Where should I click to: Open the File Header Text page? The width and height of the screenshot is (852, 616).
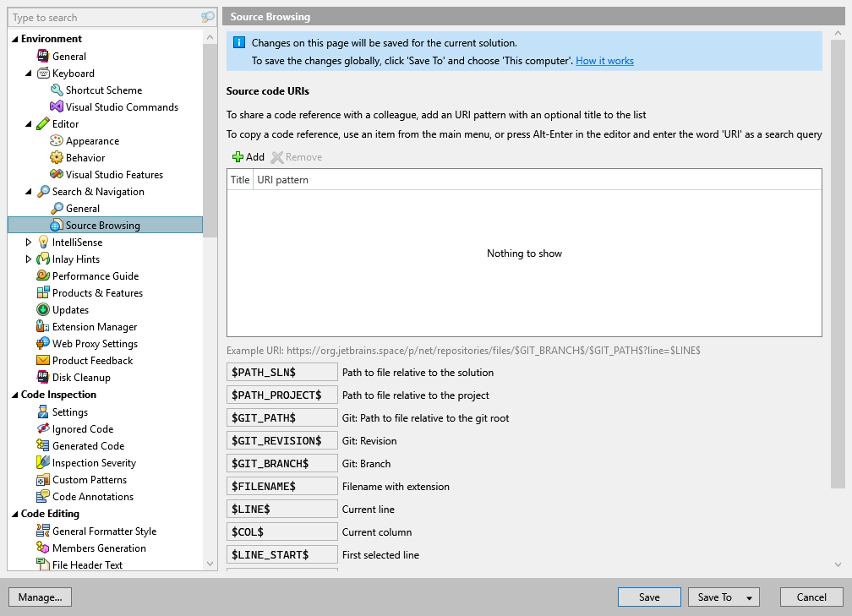[x=88, y=565]
